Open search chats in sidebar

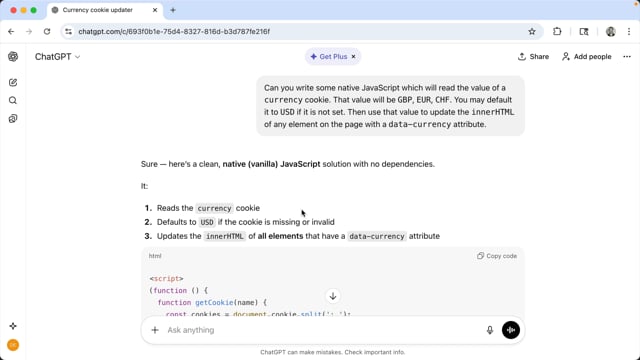coord(13,100)
